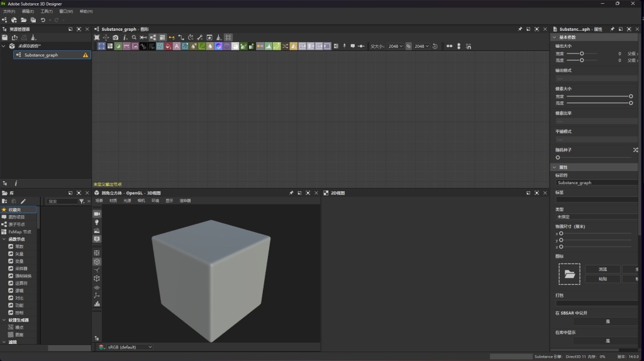Click the axis gizmo icon in 3D view sidebar
The height and width of the screenshot is (361, 644).
point(97,296)
